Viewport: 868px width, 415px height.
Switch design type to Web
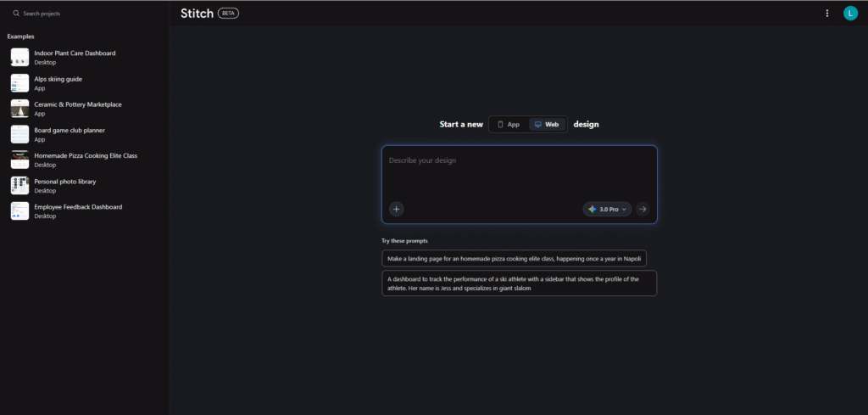point(547,124)
